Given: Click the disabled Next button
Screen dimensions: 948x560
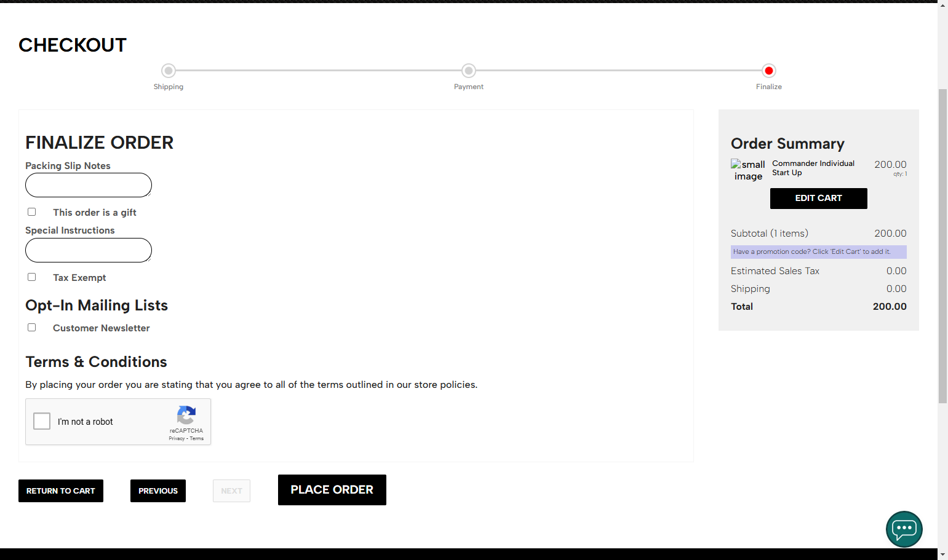Looking at the screenshot, I should (231, 491).
